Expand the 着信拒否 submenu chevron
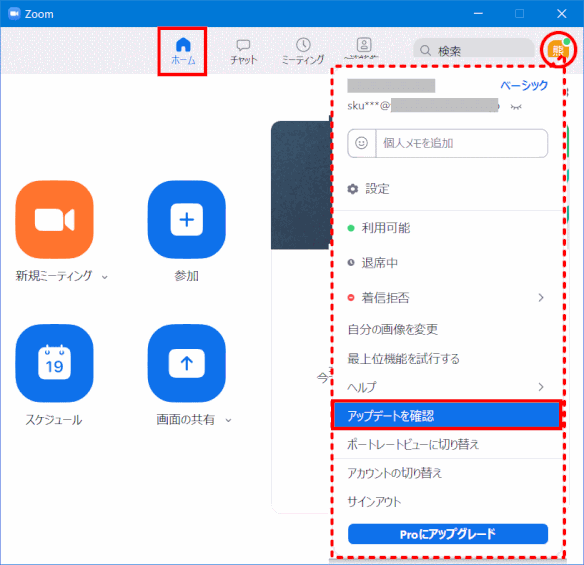The width and height of the screenshot is (584, 565). (541, 298)
